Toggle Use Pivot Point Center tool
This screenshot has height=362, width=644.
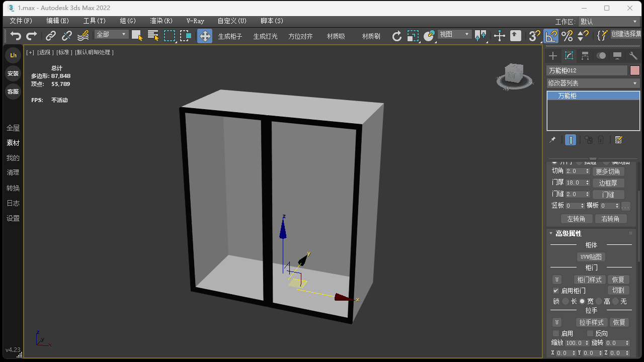[480, 36]
